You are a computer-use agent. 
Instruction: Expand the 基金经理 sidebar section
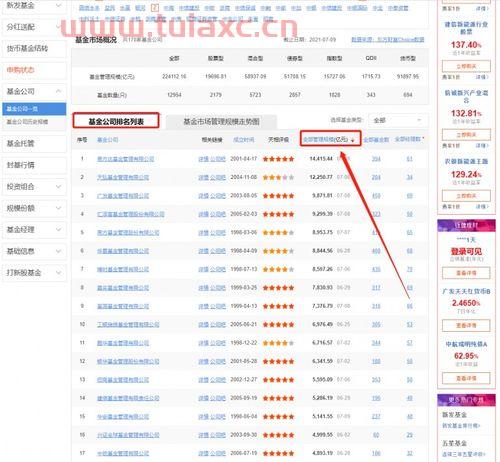coord(58,230)
